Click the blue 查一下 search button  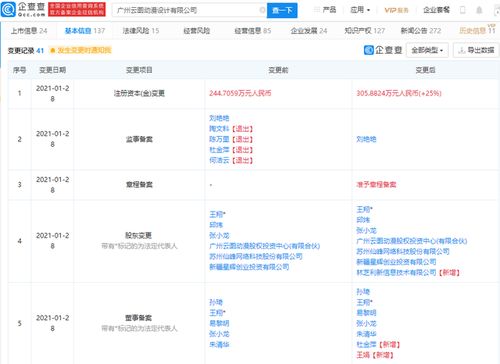[282, 10]
